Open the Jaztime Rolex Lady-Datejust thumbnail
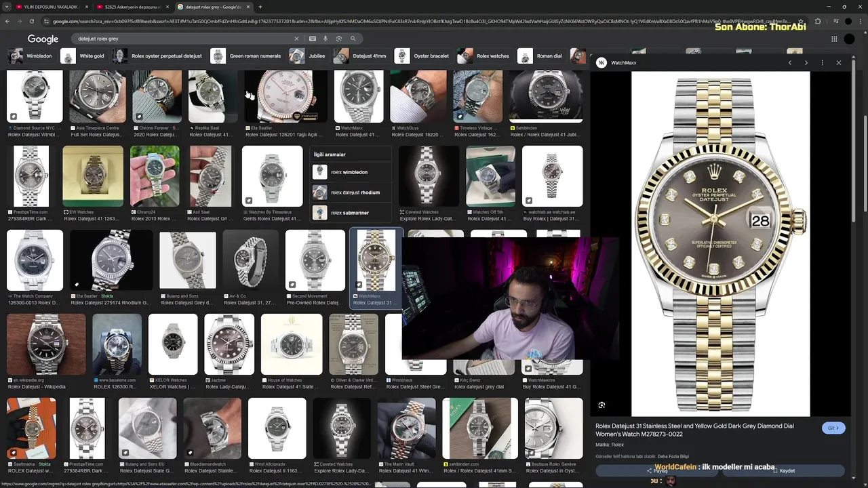The height and width of the screenshot is (488, 868). [x=229, y=344]
